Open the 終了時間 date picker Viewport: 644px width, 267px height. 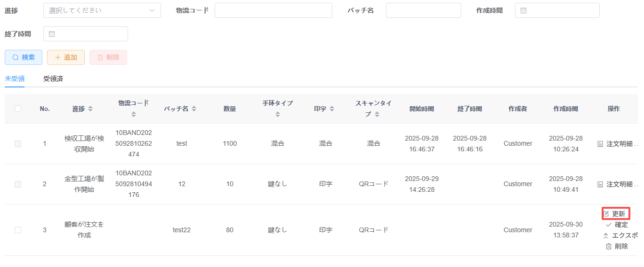point(85,34)
